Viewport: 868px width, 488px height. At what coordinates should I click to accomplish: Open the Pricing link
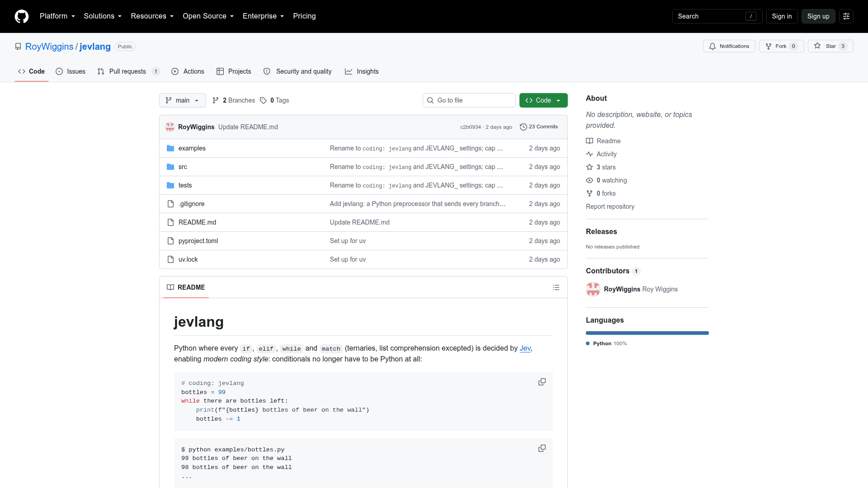click(x=304, y=16)
